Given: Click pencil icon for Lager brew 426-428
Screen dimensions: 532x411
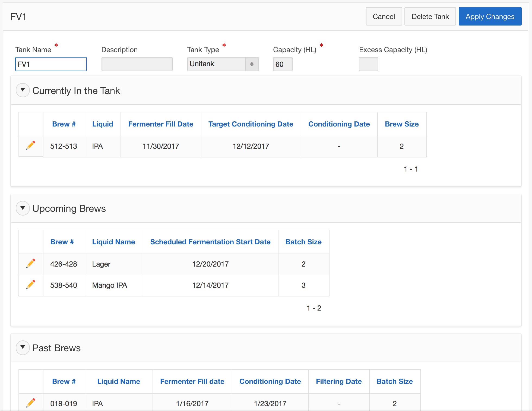Looking at the screenshot, I should pyautogui.click(x=31, y=263).
